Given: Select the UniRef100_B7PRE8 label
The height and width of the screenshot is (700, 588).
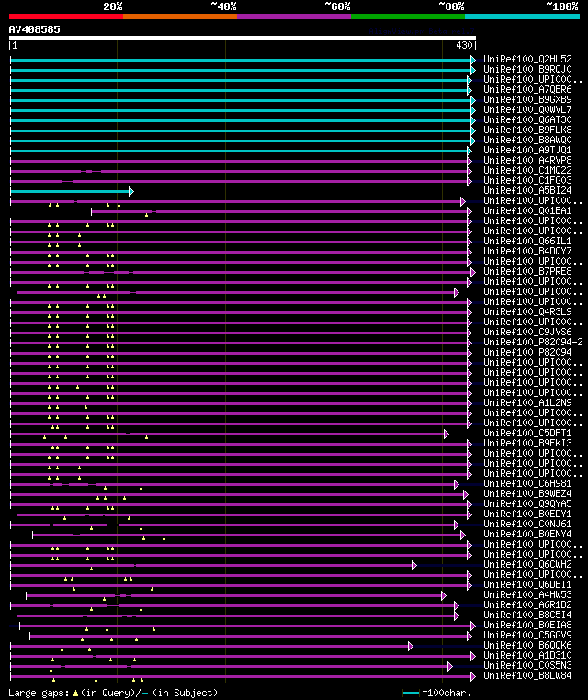Looking at the screenshot, I should [527, 272].
